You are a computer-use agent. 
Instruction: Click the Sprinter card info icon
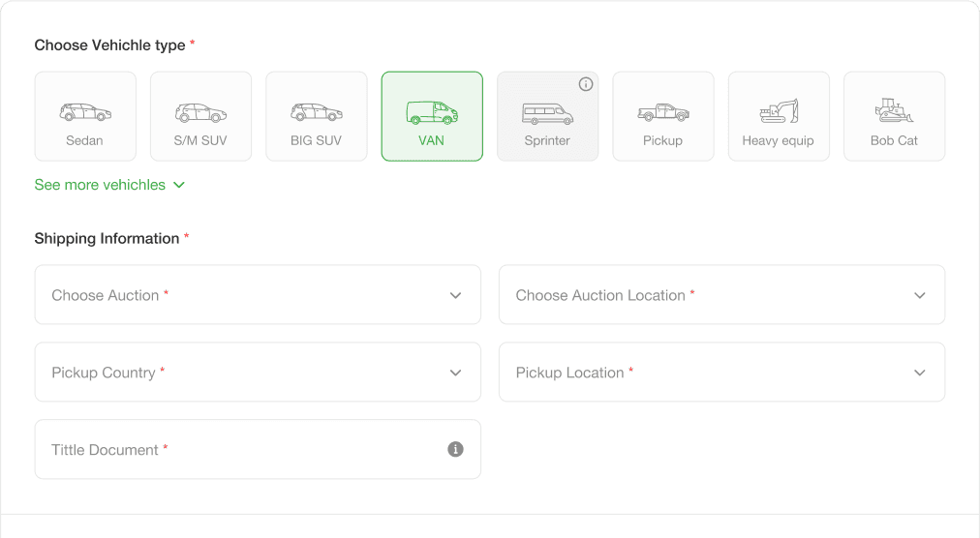tap(586, 84)
